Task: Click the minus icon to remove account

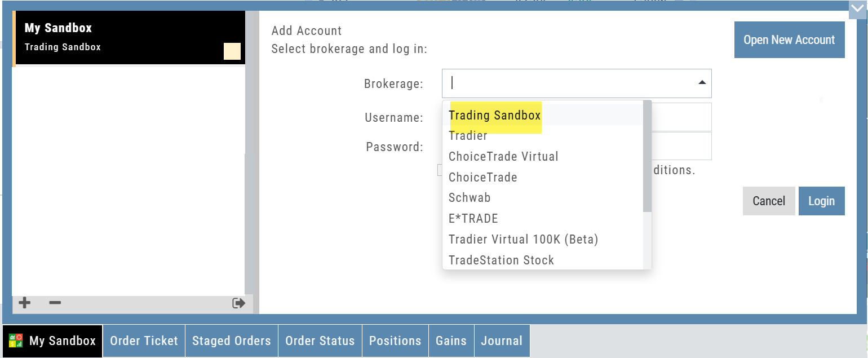Action: pyautogui.click(x=55, y=303)
